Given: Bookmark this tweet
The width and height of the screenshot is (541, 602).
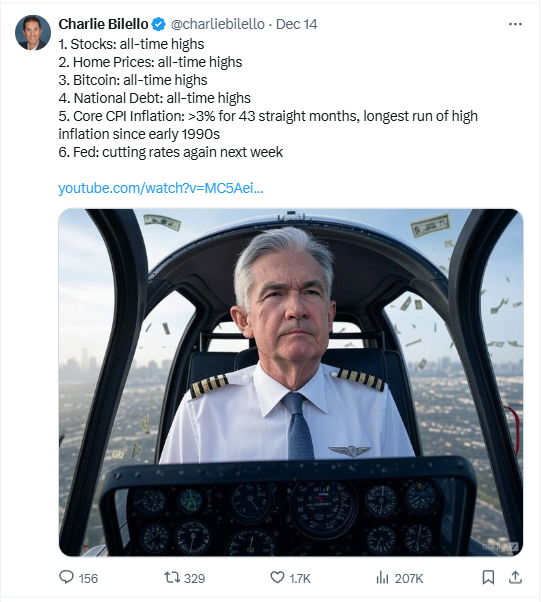Looking at the screenshot, I should coord(488,577).
